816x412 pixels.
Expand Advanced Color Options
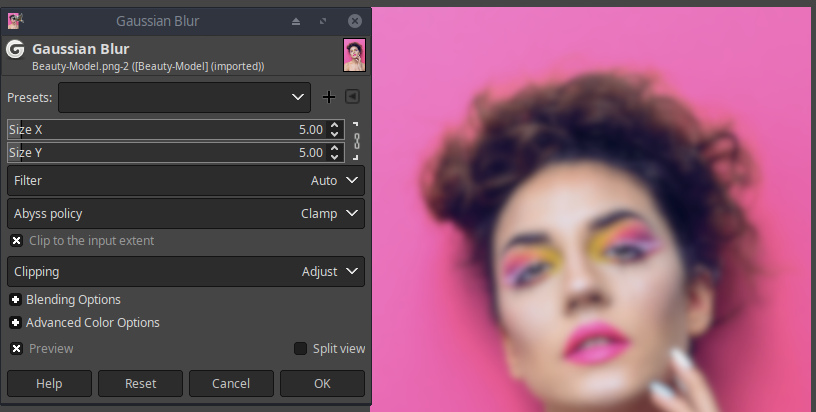click(x=16, y=323)
